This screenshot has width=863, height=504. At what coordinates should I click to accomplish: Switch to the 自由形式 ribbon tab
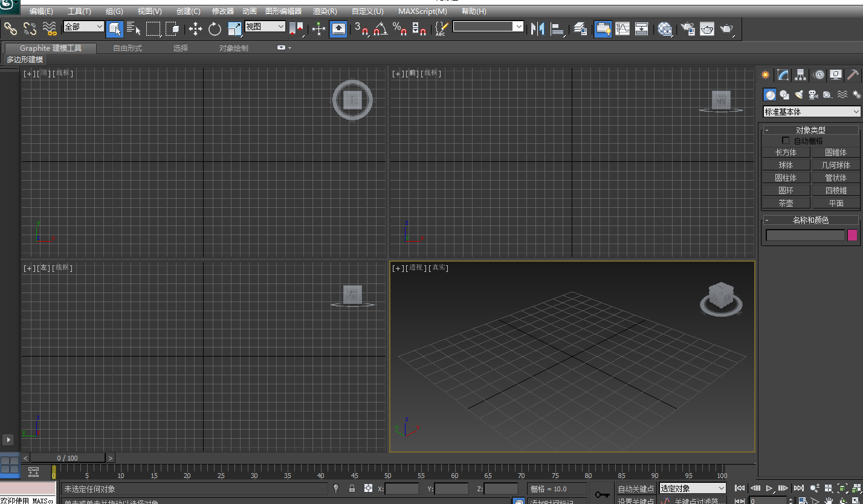(x=128, y=48)
